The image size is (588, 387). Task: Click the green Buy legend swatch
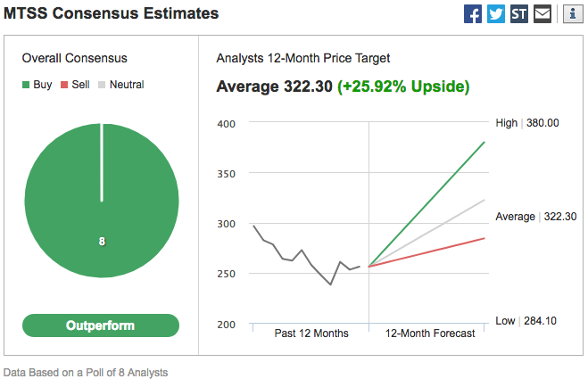[x=26, y=85]
